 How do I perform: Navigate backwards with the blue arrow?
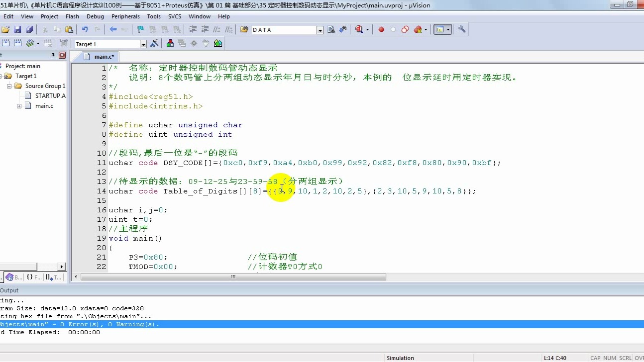click(113, 30)
